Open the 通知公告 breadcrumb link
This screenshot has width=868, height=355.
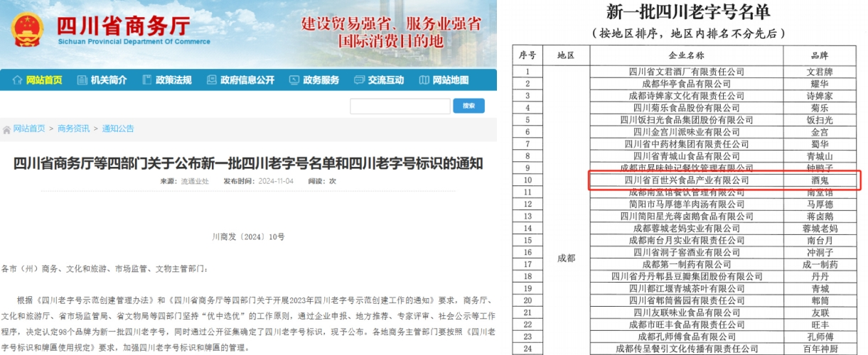click(118, 129)
